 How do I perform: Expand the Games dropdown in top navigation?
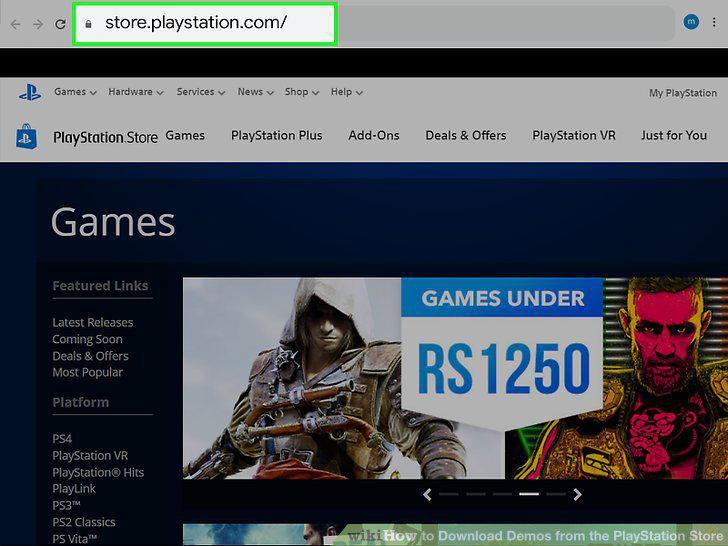point(75,92)
